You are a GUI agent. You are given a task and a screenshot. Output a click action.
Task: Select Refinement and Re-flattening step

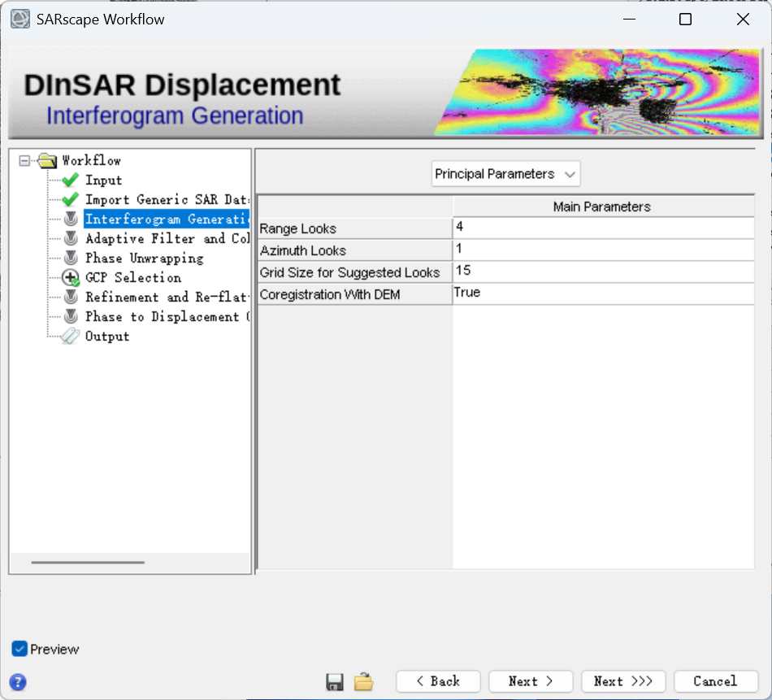tap(167, 297)
